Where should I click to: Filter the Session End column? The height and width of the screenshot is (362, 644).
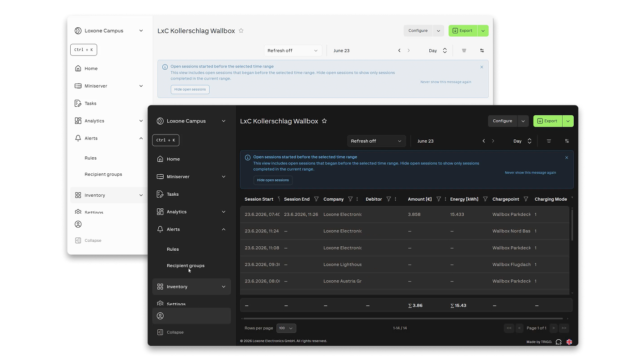tap(316, 199)
